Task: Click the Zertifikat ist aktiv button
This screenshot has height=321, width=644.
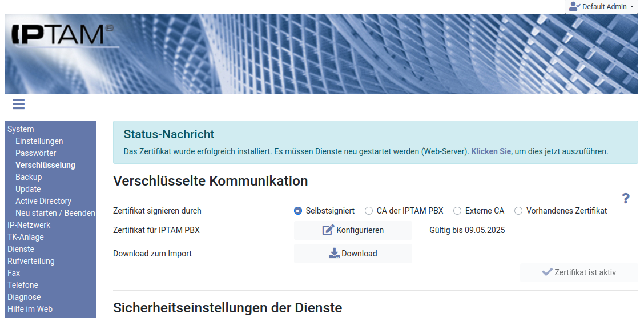Action: click(x=579, y=272)
